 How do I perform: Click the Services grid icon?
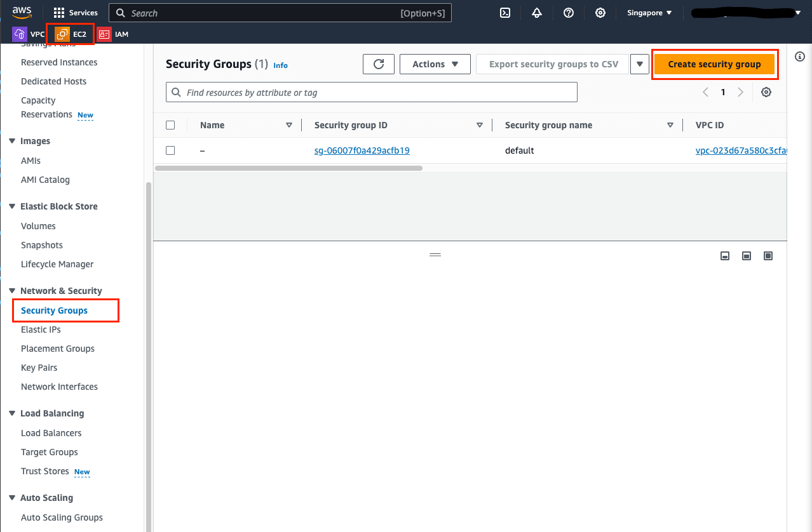point(59,13)
